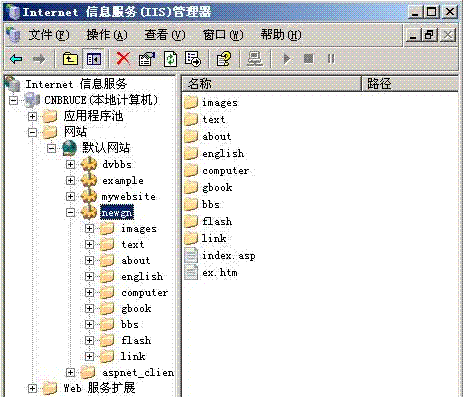
Task: Click the connect to computer toolbar icon
Action: click(x=255, y=59)
